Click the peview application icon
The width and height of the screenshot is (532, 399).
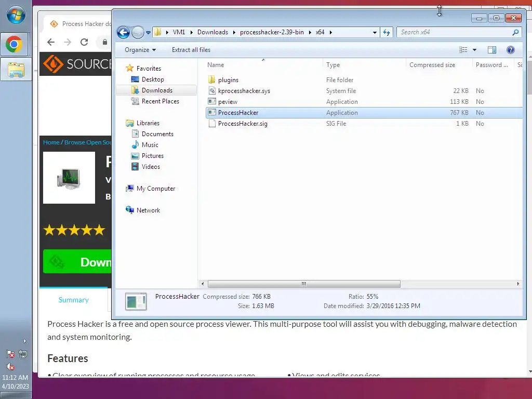pyautogui.click(x=212, y=101)
